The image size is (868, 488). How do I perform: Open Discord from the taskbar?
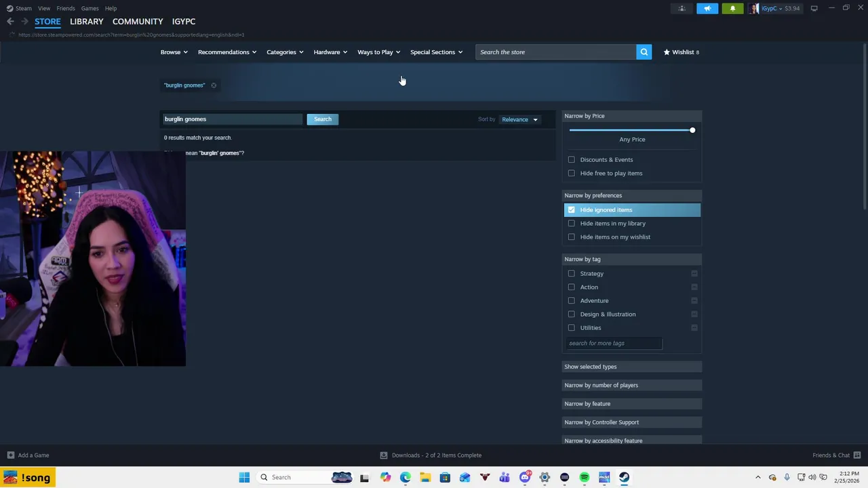click(524, 477)
